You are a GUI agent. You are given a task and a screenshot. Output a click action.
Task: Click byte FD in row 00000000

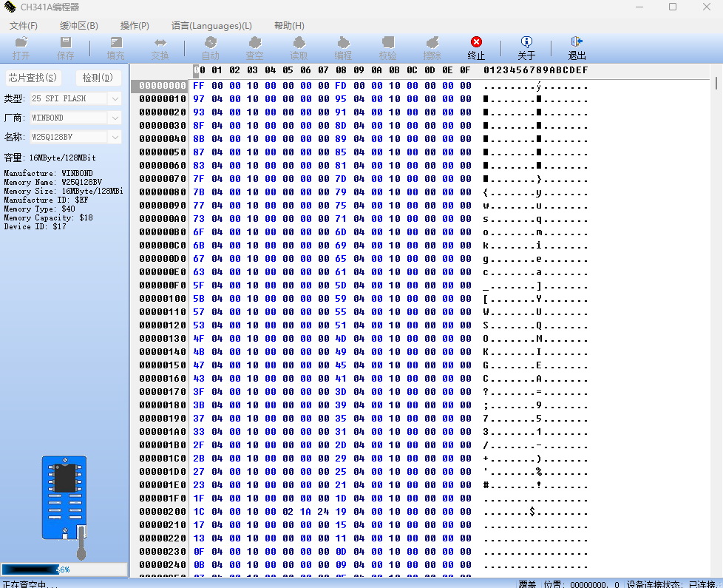(341, 86)
